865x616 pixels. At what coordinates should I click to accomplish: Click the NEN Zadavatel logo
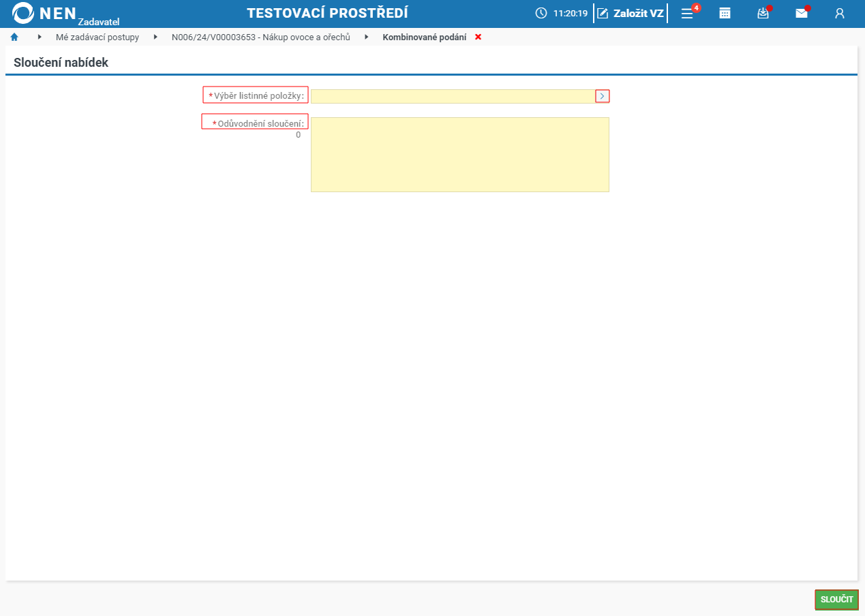coord(66,14)
